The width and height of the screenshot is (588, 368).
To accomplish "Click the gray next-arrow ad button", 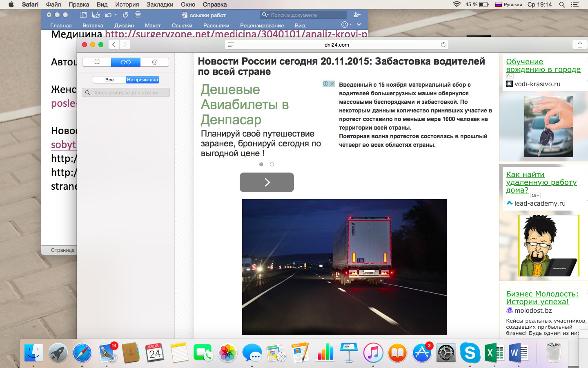I will click(x=267, y=182).
